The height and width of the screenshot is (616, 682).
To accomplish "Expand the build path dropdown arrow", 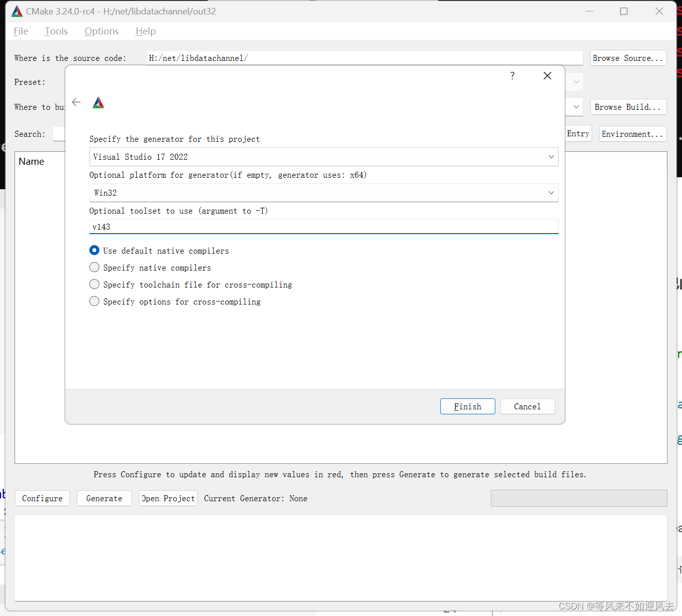I will coord(576,107).
